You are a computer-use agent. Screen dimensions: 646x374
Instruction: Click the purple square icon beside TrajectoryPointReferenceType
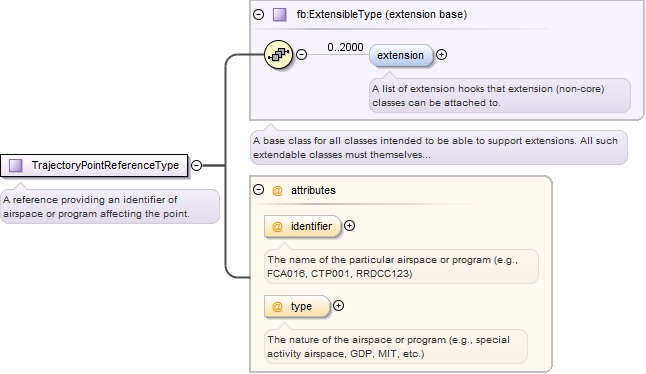(16, 166)
